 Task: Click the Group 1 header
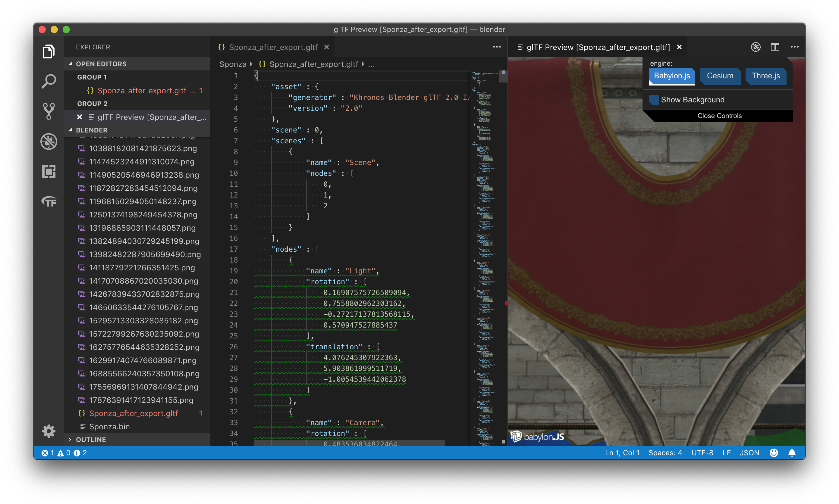[x=137, y=77]
